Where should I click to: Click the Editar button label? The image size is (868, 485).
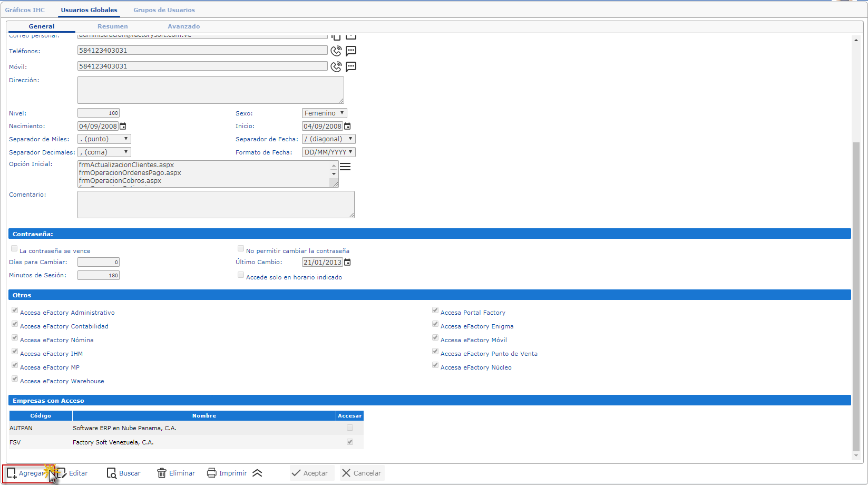point(79,473)
